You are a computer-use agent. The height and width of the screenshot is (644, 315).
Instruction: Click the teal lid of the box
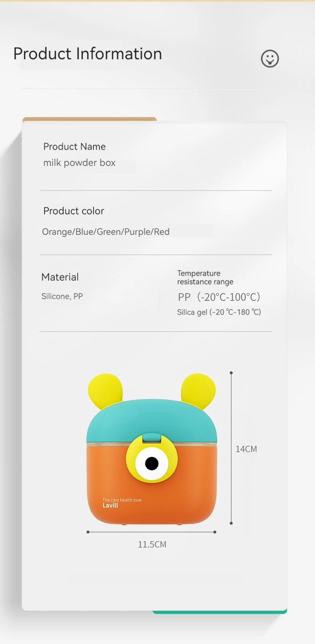point(152,421)
